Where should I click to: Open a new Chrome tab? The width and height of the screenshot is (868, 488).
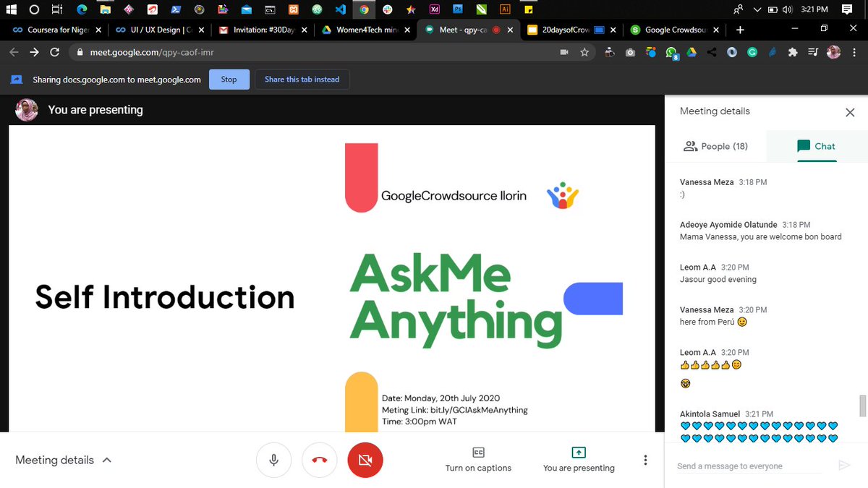(739, 30)
